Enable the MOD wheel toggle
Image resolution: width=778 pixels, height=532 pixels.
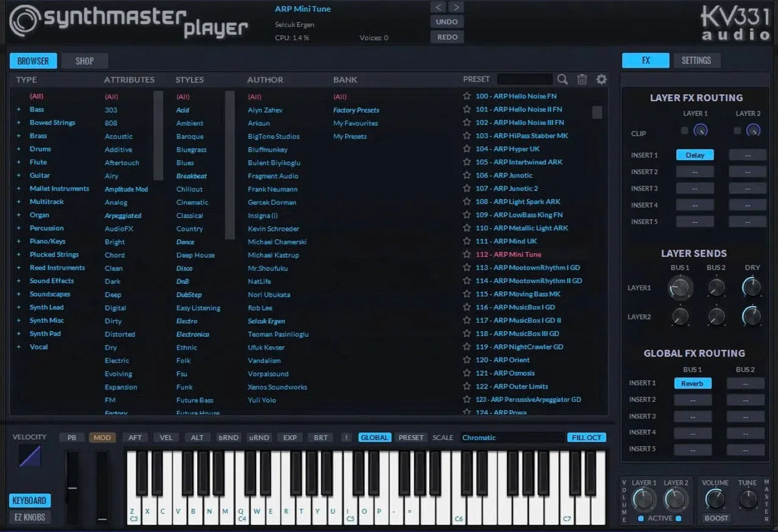102,437
